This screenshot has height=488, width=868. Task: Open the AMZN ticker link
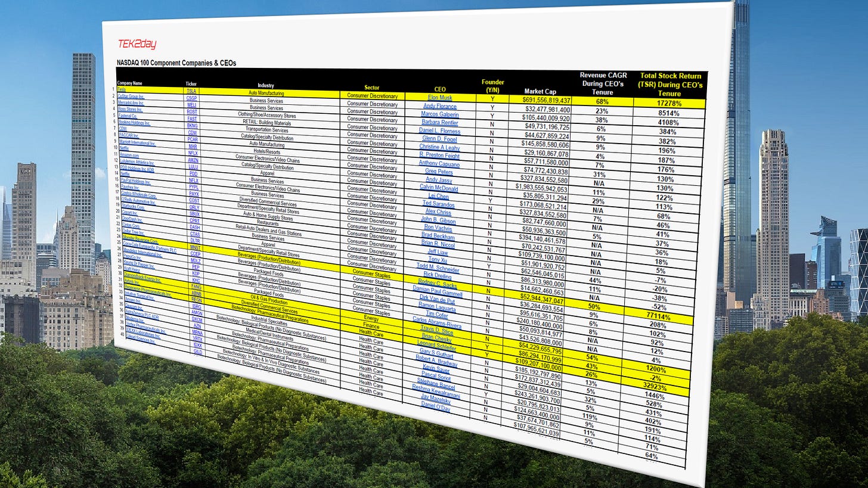(193, 160)
